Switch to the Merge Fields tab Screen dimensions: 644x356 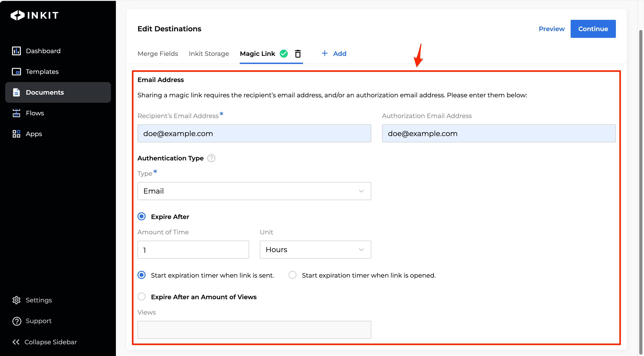click(158, 54)
